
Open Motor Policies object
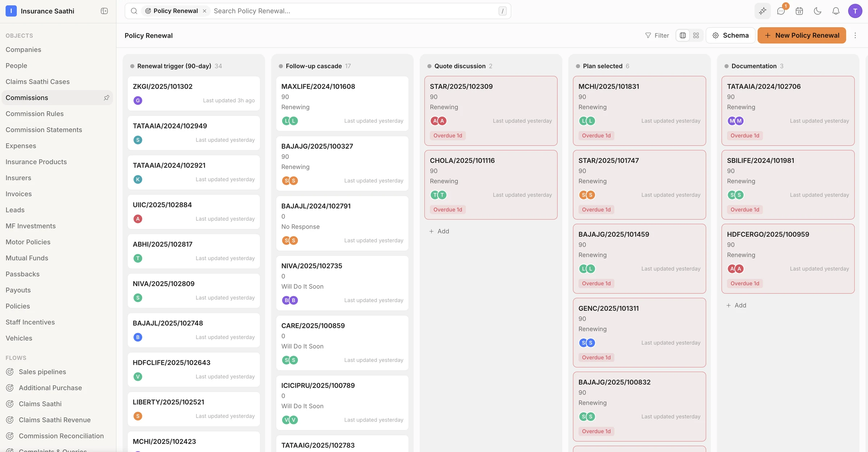point(28,242)
